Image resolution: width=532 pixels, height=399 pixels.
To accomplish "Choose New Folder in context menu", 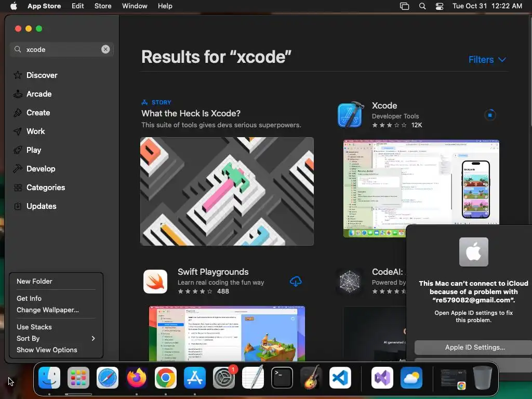I will [56, 281].
